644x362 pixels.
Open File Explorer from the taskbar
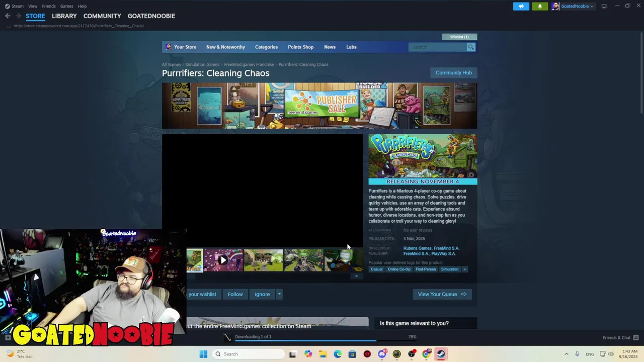point(323,354)
